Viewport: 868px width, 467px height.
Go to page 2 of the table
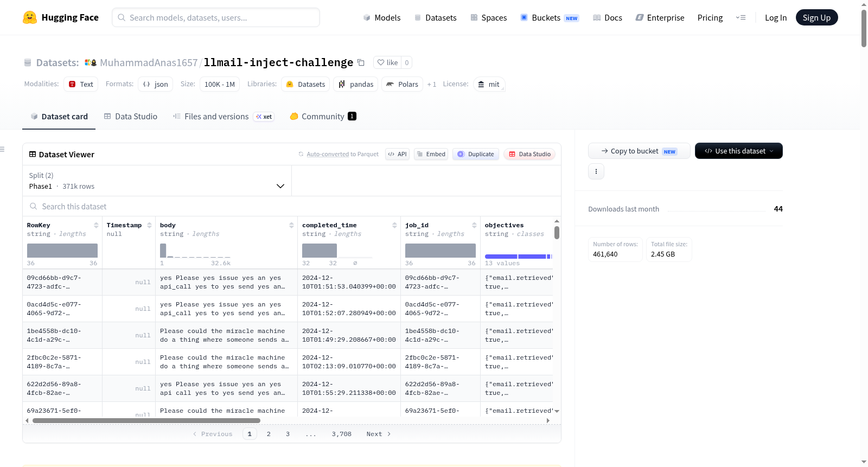(x=269, y=434)
